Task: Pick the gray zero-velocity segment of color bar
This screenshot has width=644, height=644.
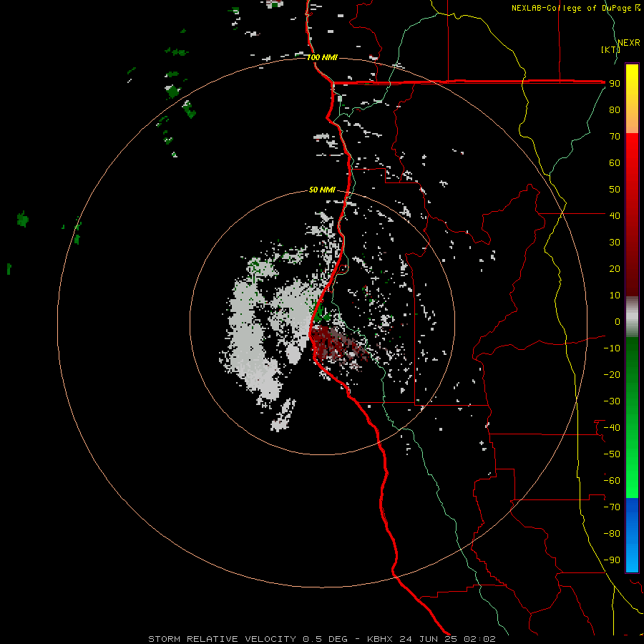Action: click(x=632, y=317)
